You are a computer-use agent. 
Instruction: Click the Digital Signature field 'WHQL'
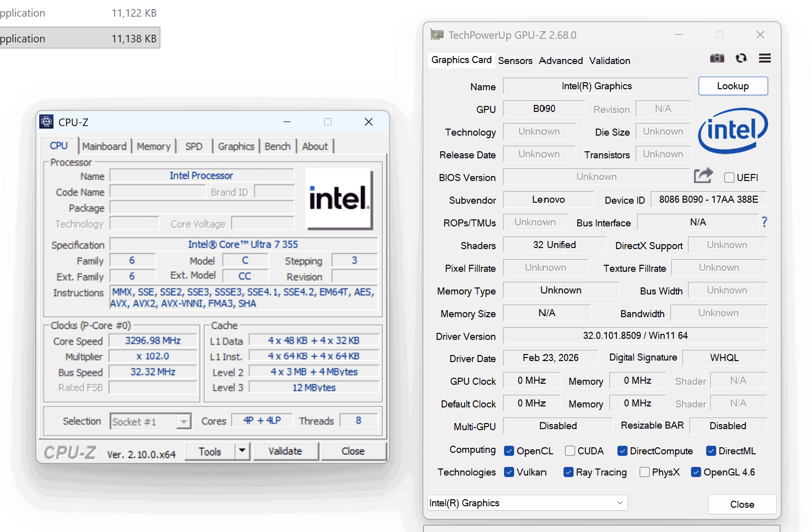724,358
